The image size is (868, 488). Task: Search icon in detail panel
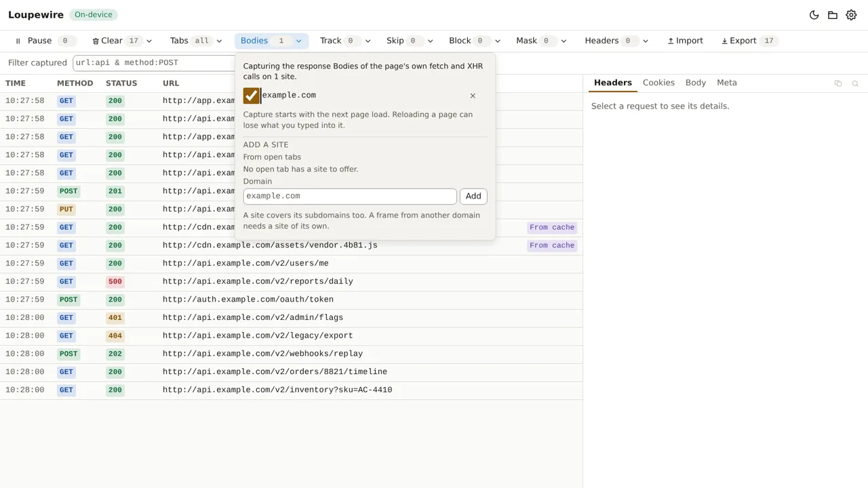tap(855, 83)
